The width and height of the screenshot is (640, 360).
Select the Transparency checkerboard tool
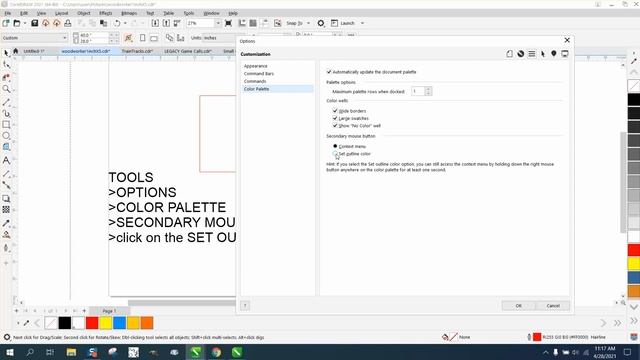(7, 209)
